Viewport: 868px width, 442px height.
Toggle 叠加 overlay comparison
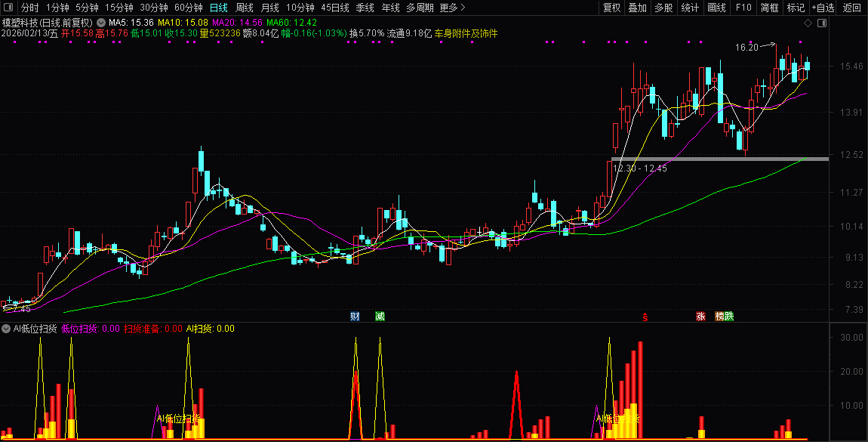point(638,8)
